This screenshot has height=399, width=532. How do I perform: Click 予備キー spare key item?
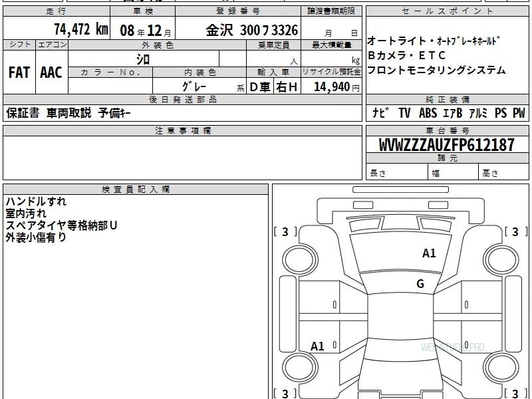pyautogui.click(x=114, y=113)
